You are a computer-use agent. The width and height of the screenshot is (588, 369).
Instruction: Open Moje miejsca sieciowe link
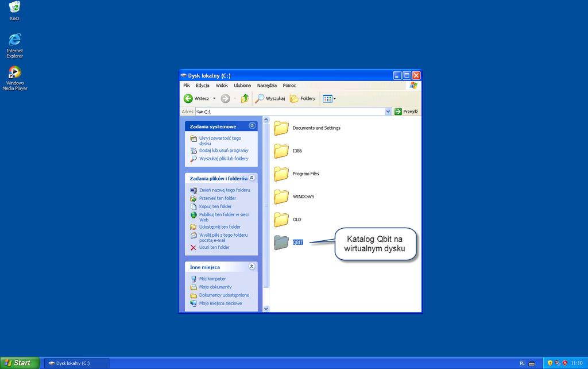tap(220, 303)
